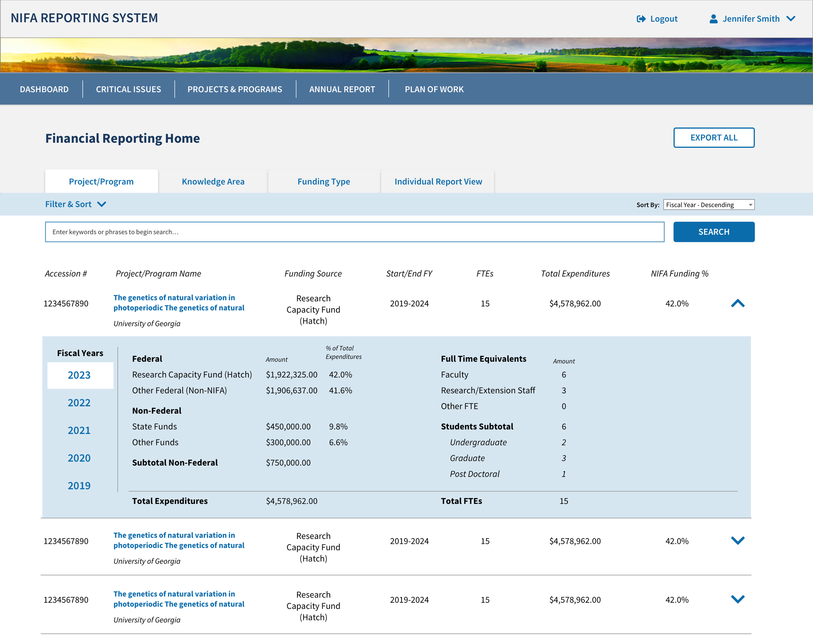Expand the third project row chevron
This screenshot has height=644, width=813.
point(738,599)
